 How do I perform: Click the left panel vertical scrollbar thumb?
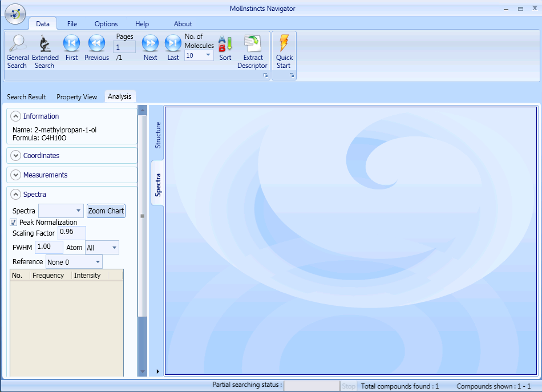pos(142,216)
